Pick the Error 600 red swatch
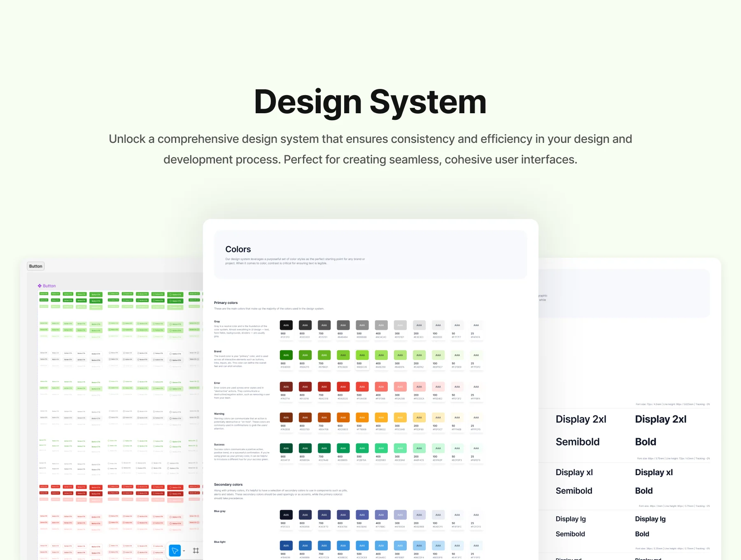Viewport: 741px width, 560px height. coord(343,387)
